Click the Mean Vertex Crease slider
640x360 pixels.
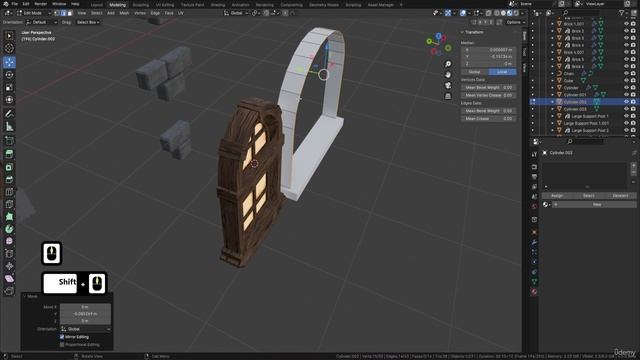point(489,95)
